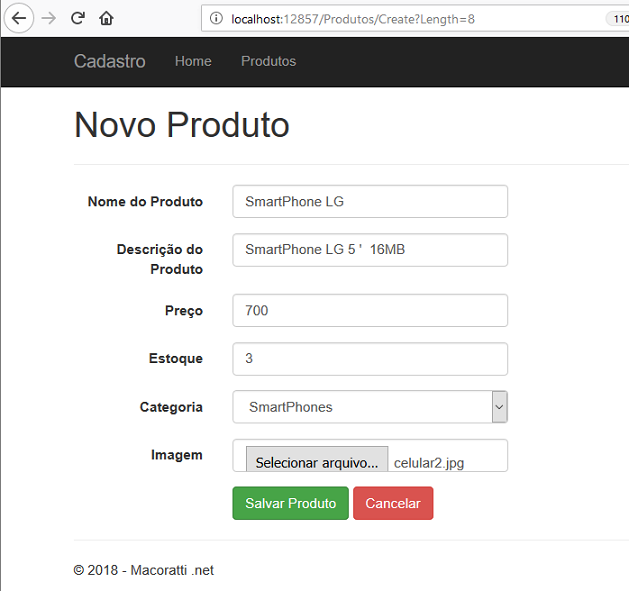Open the Produtos menu item
629x591 pixels.
click(x=268, y=61)
